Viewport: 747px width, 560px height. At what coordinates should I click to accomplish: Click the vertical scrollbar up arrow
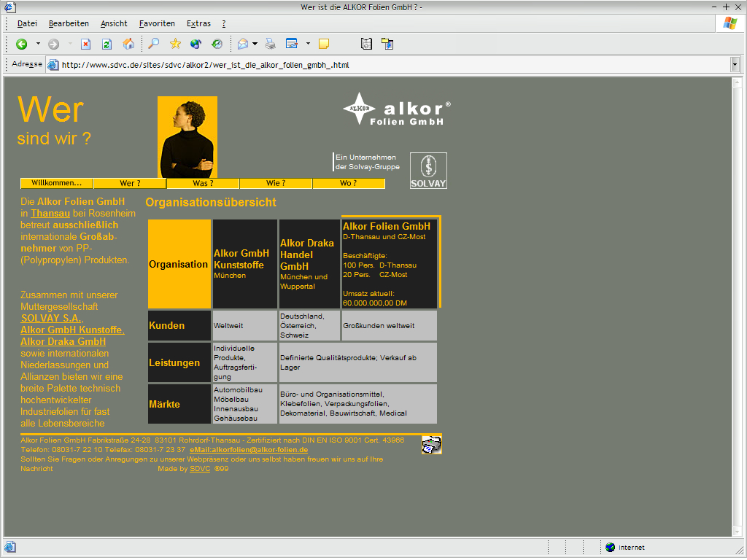pyautogui.click(x=737, y=83)
